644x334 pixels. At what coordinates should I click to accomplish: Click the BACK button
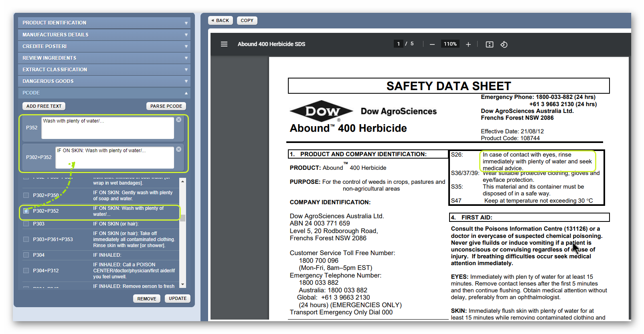[220, 20]
